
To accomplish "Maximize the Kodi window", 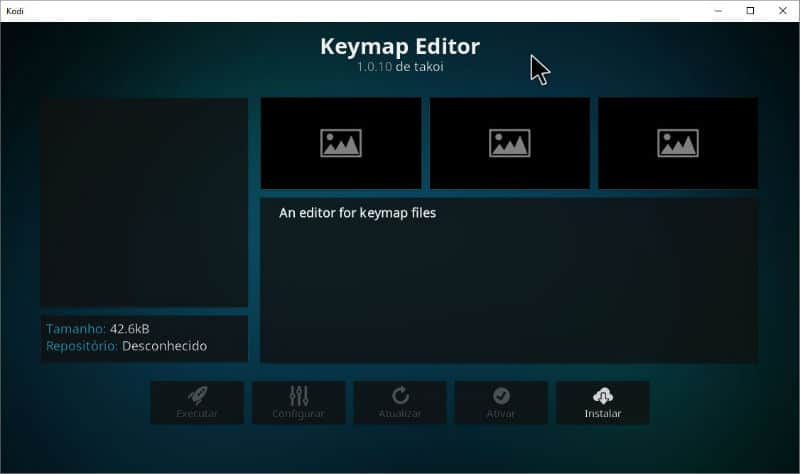I will [750, 11].
